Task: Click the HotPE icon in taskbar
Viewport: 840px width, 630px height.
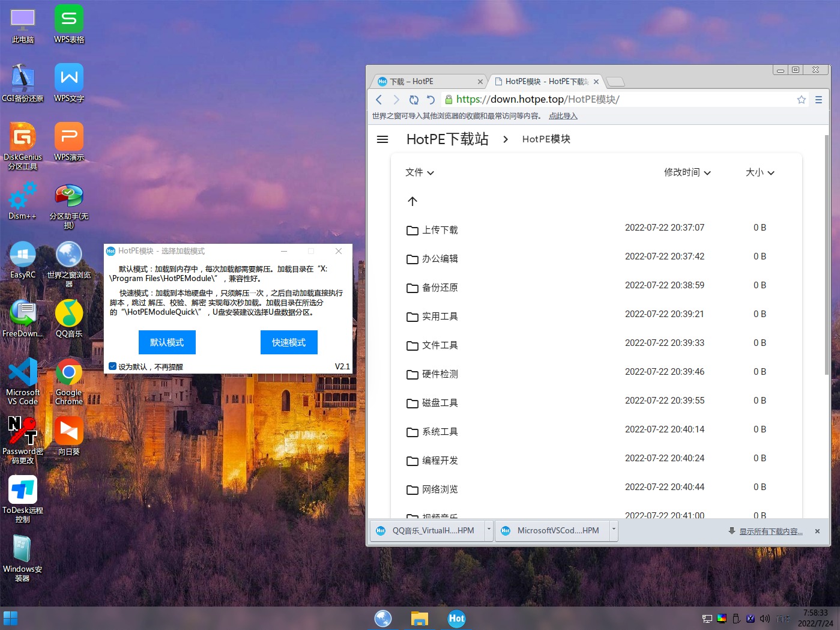Action: [456, 618]
